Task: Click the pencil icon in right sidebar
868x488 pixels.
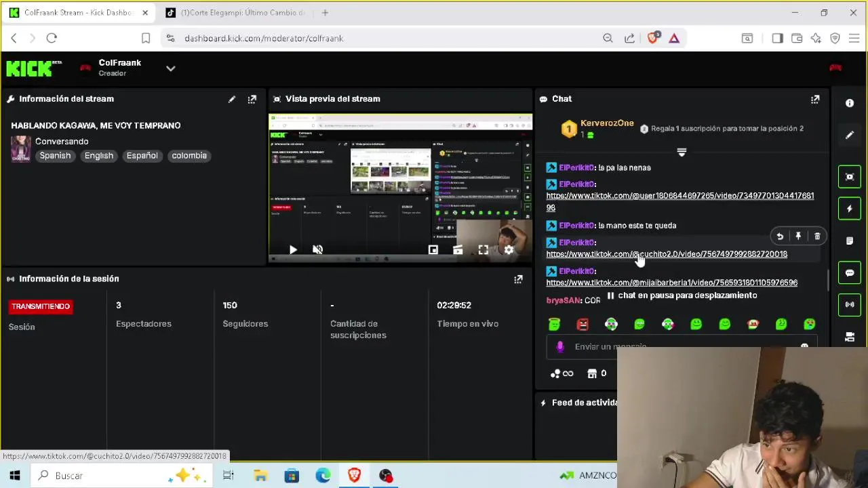Action: [x=850, y=135]
